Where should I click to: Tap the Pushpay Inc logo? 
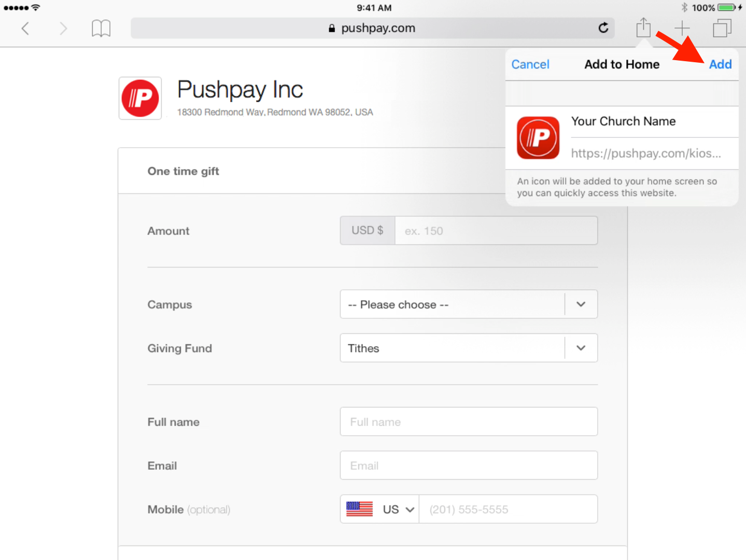140,99
